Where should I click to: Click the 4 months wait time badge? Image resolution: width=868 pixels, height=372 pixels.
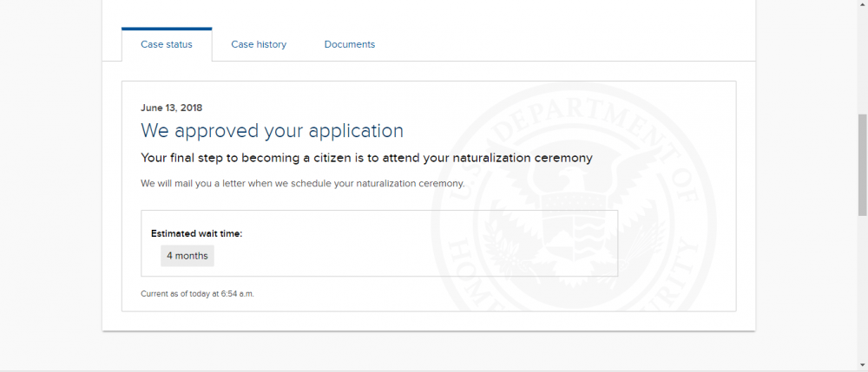click(x=187, y=256)
